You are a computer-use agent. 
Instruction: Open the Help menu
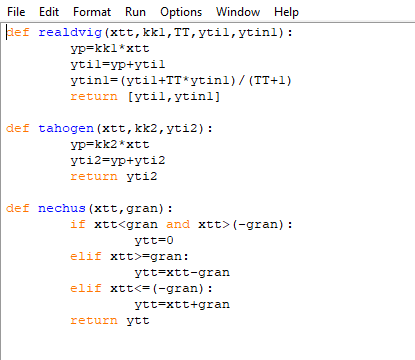click(286, 12)
